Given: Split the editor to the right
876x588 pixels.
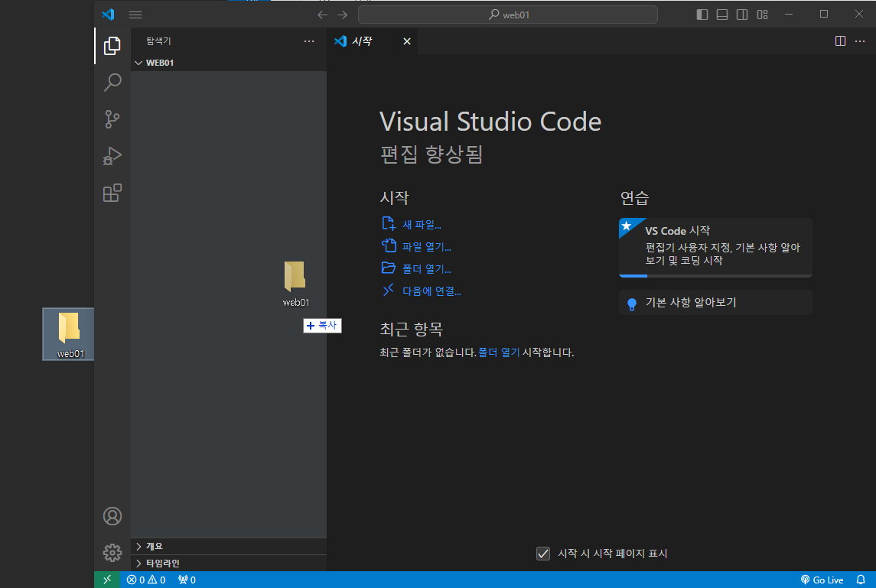Looking at the screenshot, I should (x=840, y=41).
